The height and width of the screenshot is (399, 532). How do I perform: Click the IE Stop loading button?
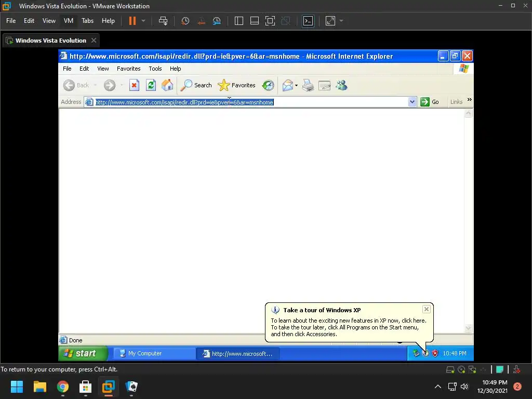point(134,85)
